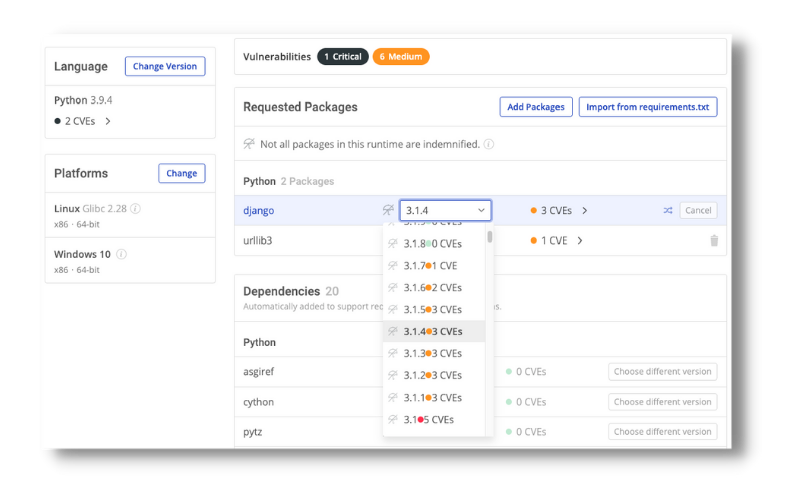The image size is (800, 500).
Task: Click Import from requirements.txt button
Action: (x=647, y=107)
